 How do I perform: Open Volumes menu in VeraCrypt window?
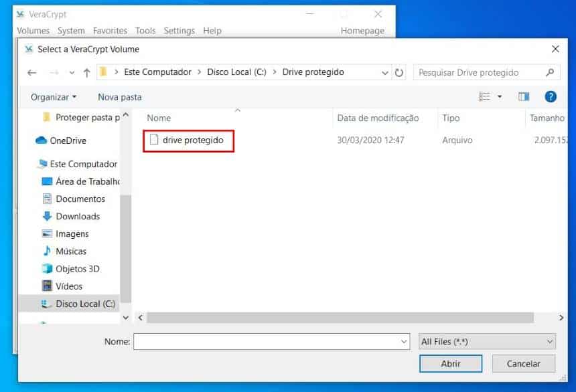33,31
